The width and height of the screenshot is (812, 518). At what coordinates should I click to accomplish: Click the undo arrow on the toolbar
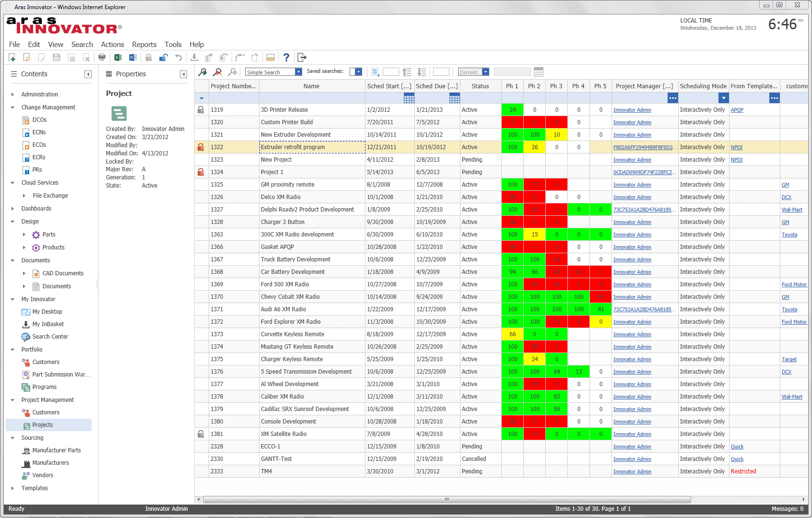click(179, 58)
